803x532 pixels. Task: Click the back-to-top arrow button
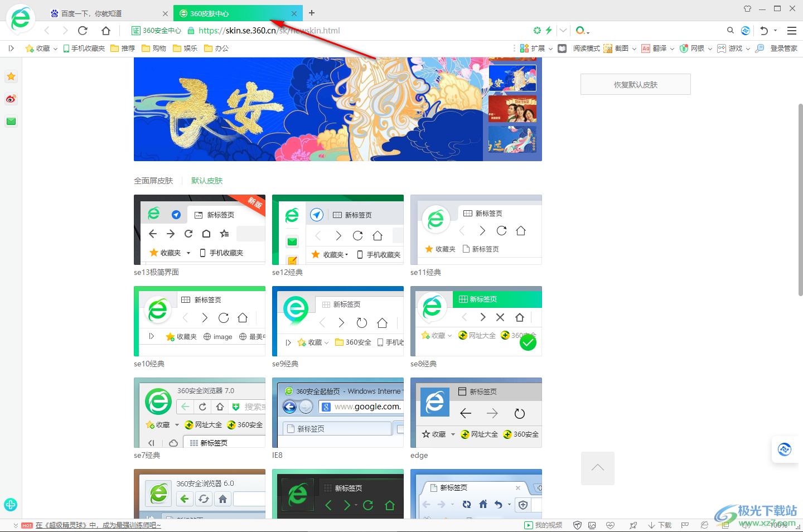coord(598,468)
